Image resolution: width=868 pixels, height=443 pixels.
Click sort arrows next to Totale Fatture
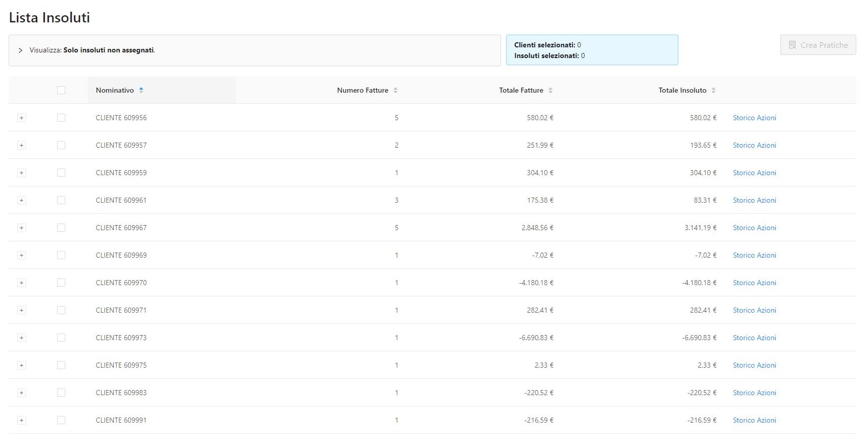coord(550,90)
